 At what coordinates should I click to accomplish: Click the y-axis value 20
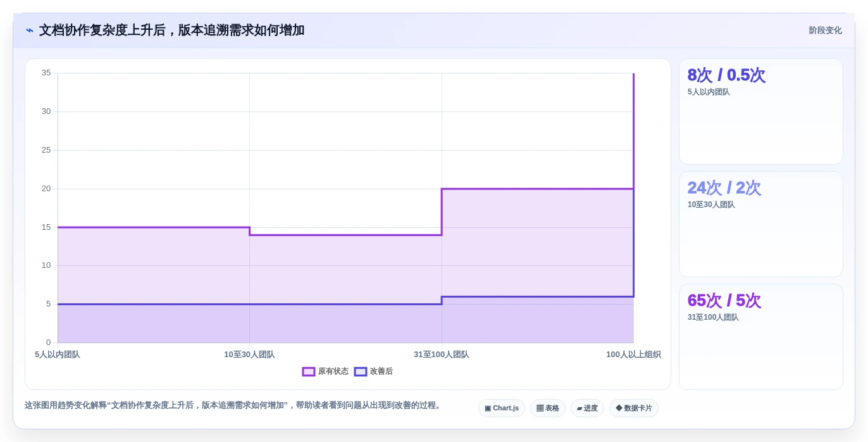pyautogui.click(x=46, y=189)
